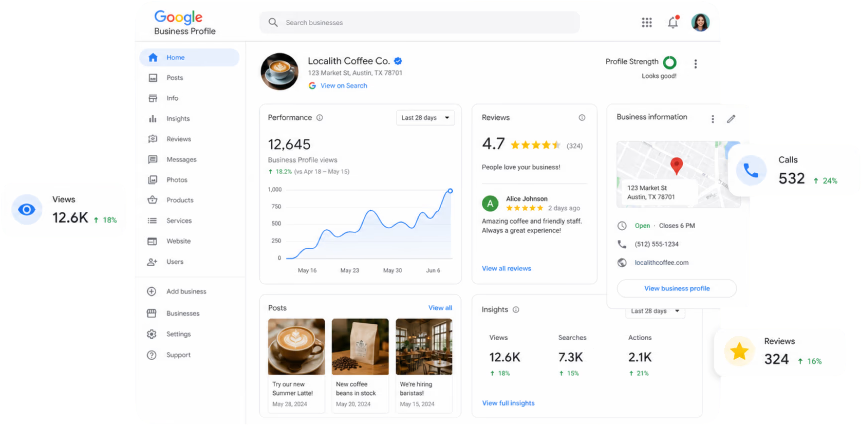Open the Performance Last 28 days dropdown

[x=425, y=118]
